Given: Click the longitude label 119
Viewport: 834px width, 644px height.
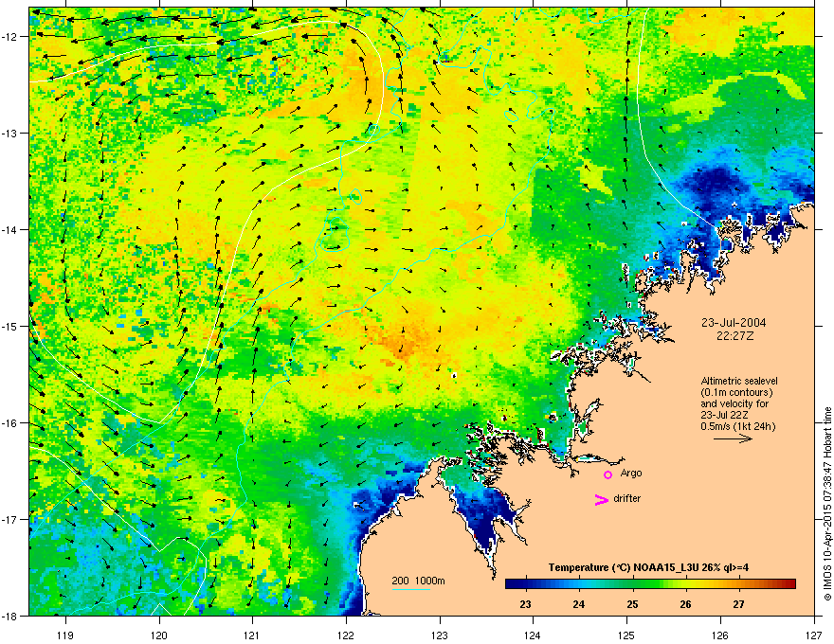Looking at the screenshot, I should 65,635.
